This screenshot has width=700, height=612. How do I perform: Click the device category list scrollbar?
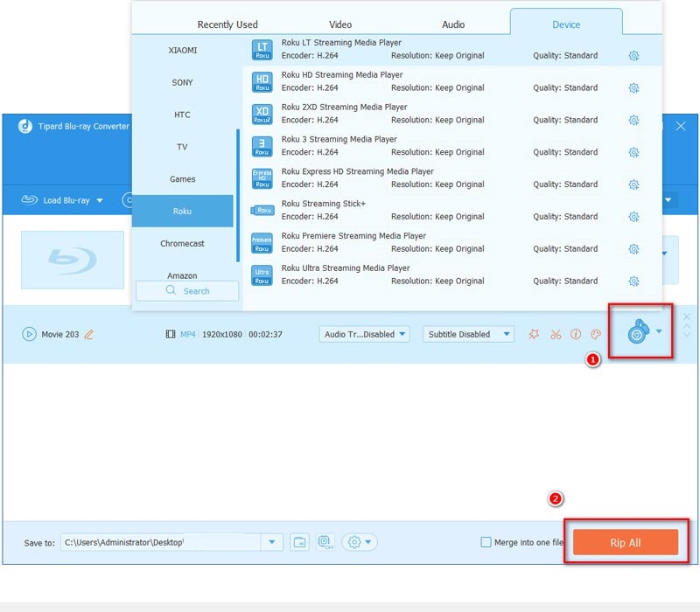pos(238,195)
